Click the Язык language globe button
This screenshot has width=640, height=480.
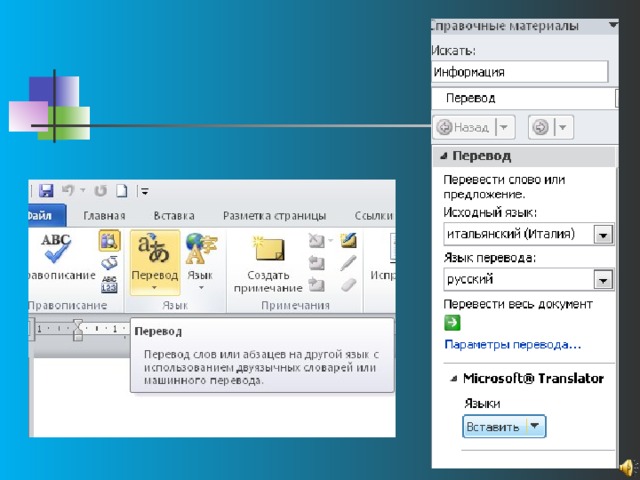tap(200, 261)
